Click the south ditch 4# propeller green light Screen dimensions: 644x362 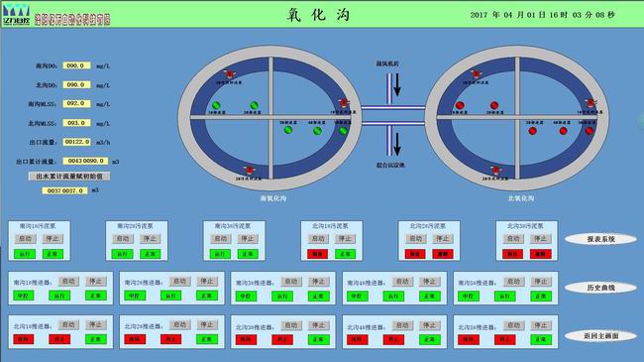[317, 131]
